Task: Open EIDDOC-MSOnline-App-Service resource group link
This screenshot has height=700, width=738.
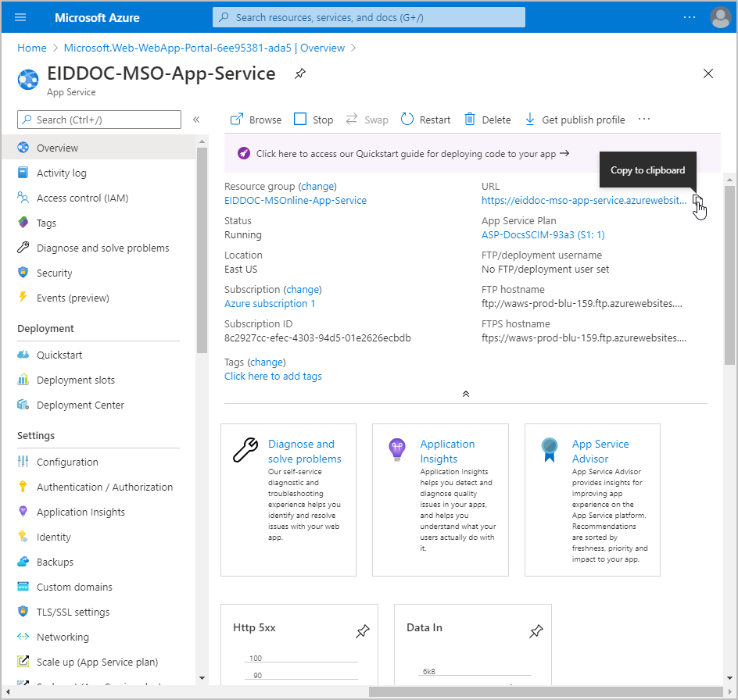Action: pos(296,200)
